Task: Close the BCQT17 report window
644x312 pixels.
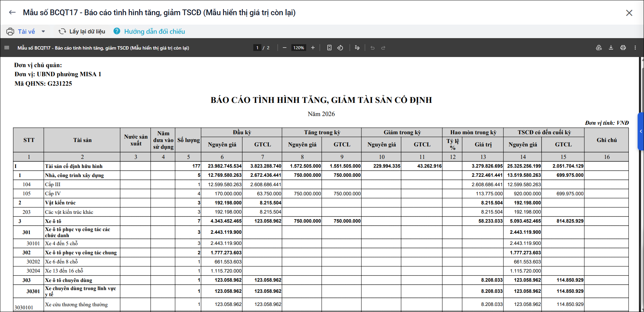Action: (629, 13)
